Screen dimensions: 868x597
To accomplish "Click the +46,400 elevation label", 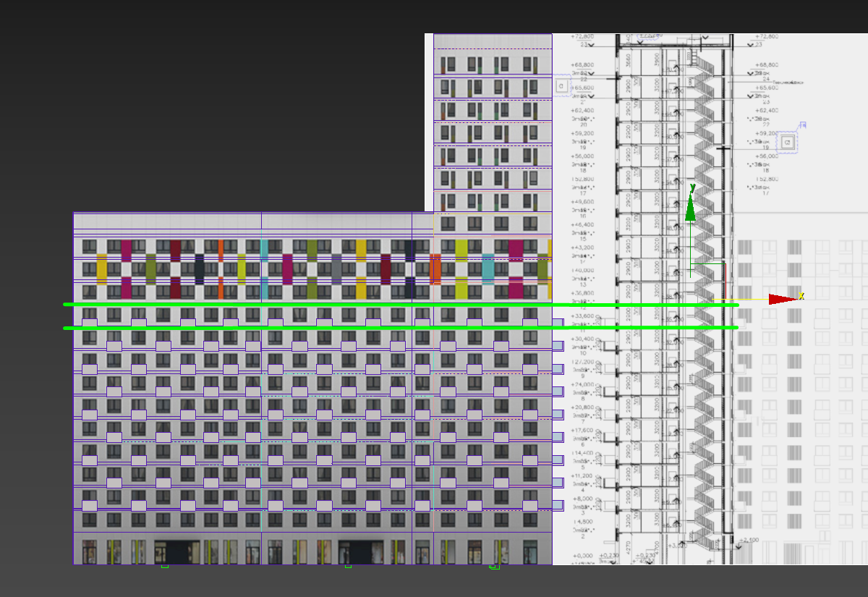I will point(582,225).
